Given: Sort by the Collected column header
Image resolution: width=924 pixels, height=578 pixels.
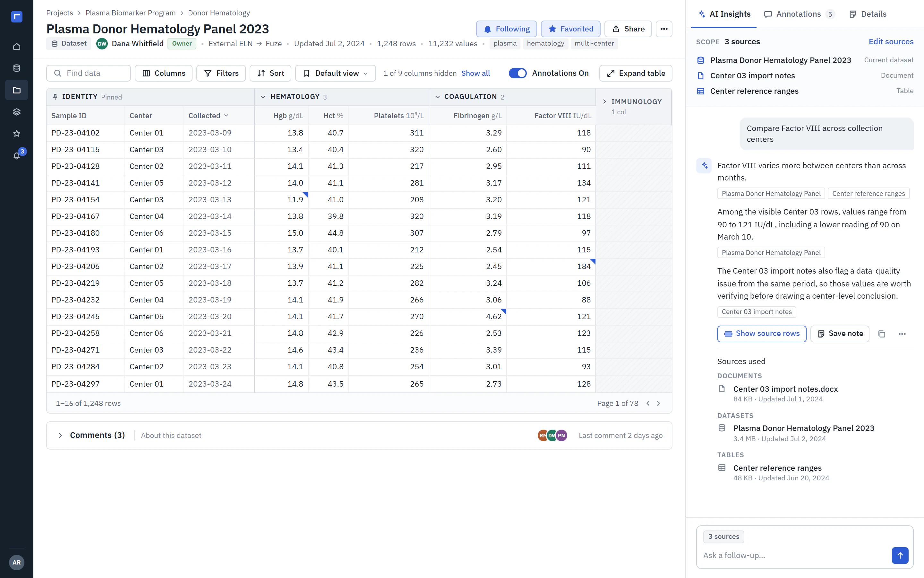Looking at the screenshot, I should [x=209, y=116].
